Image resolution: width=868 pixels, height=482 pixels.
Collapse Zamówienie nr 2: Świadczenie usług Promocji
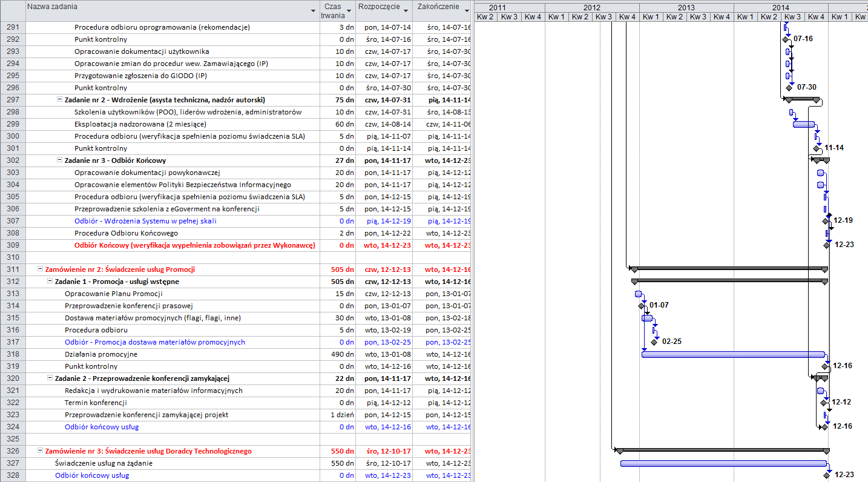[x=40, y=269]
